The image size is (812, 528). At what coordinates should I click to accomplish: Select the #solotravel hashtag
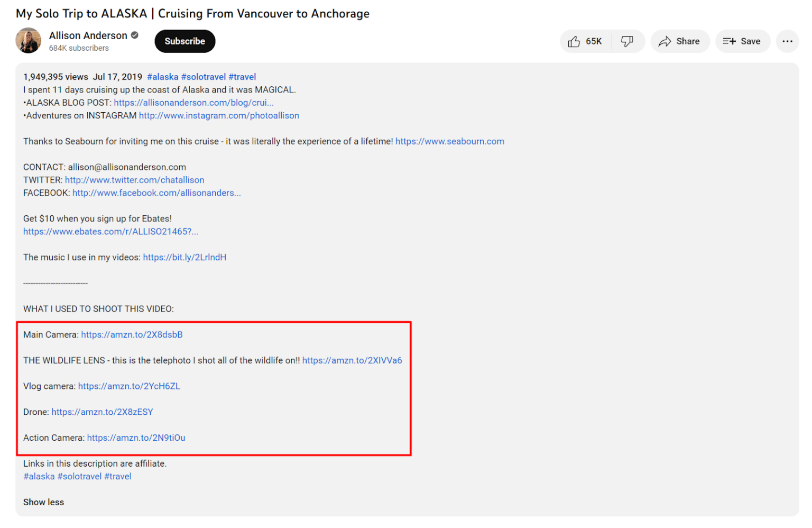(204, 76)
